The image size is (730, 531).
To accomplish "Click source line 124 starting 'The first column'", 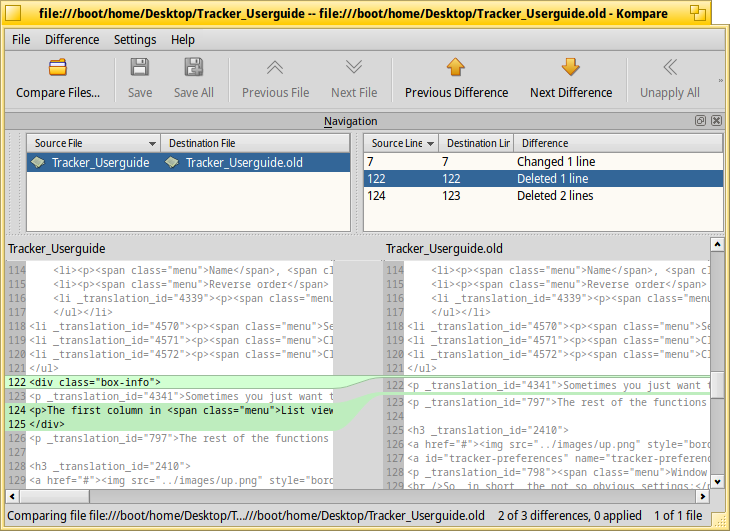I will (x=169, y=410).
